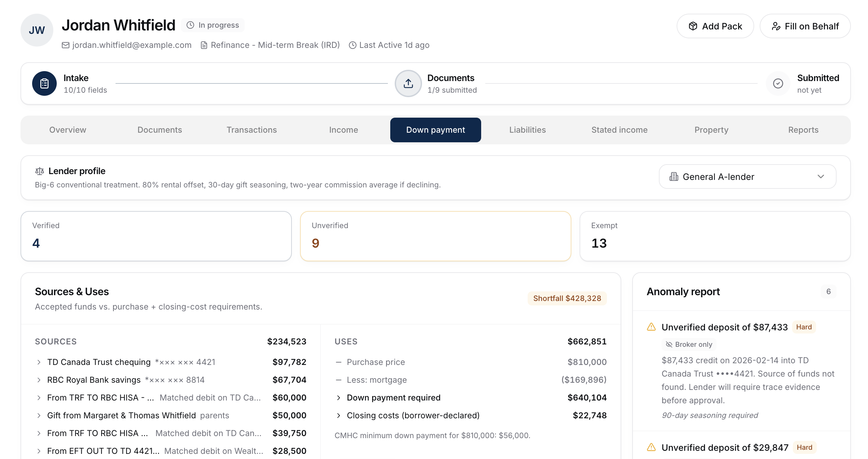Switch to the Documents tab
Image resolution: width=868 pixels, height=459 pixels.
point(160,130)
